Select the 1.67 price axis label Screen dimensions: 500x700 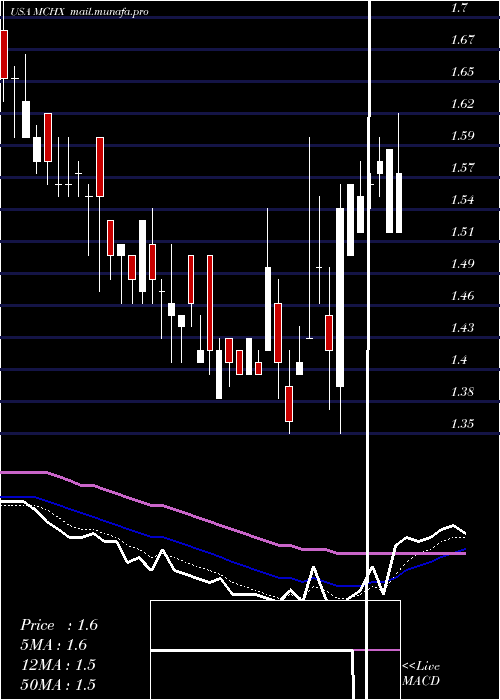click(x=462, y=40)
